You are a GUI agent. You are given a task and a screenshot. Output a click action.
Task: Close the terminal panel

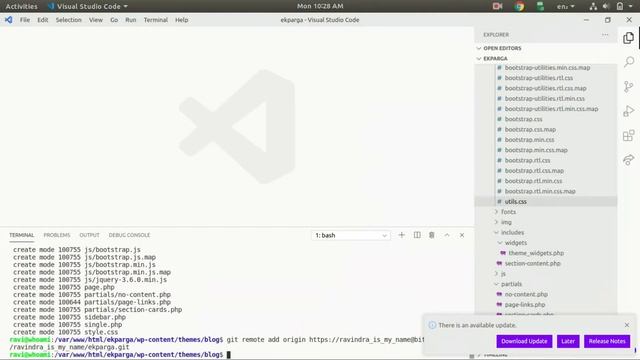462,235
